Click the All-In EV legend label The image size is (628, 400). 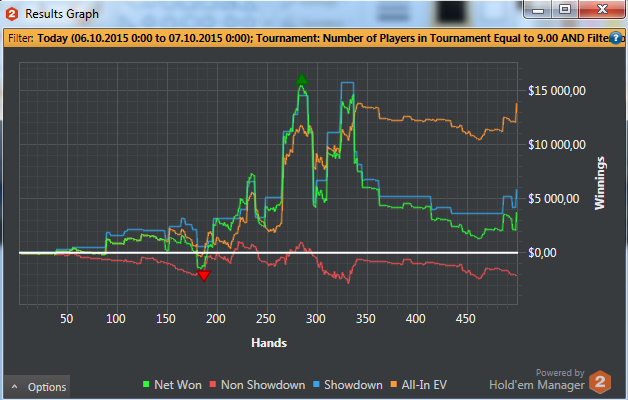coord(424,385)
